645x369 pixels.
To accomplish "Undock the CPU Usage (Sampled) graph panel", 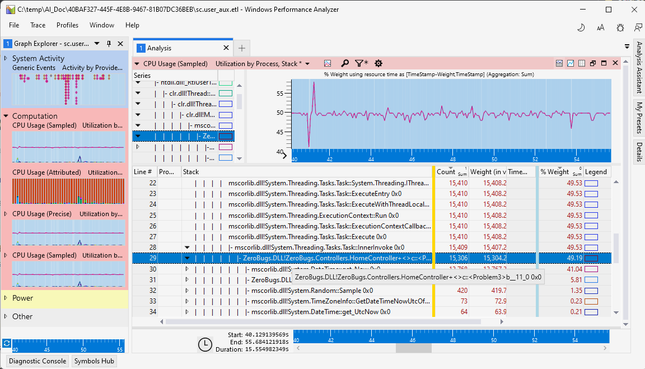I will point(593,63).
